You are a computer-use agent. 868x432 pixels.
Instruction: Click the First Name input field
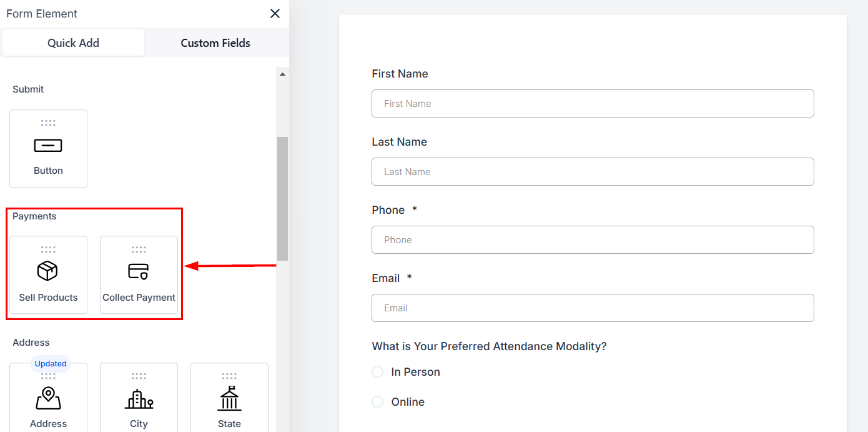point(593,104)
